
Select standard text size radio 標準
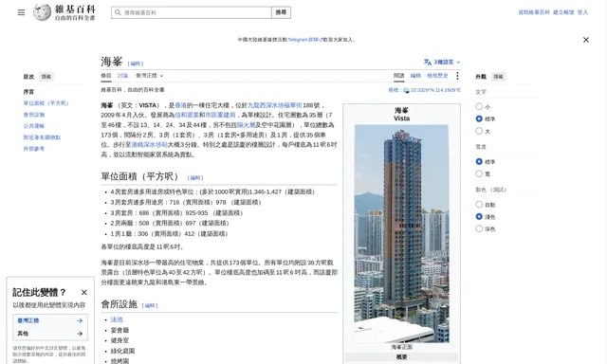point(479,118)
